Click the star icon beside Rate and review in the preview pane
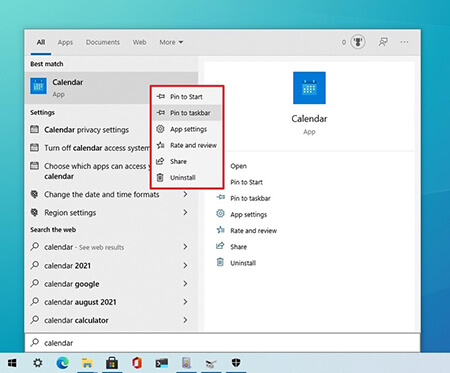This screenshot has width=450, height=373. [220, 230]
